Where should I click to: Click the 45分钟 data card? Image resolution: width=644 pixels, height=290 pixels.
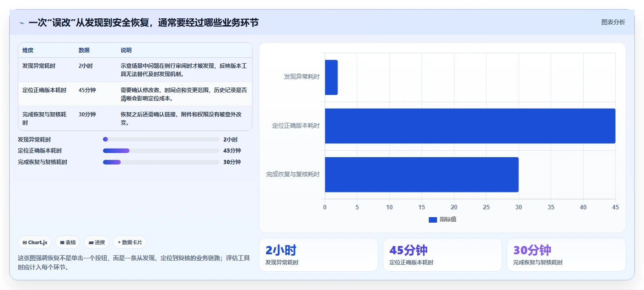pyautogui.click(x=442, y=255)
